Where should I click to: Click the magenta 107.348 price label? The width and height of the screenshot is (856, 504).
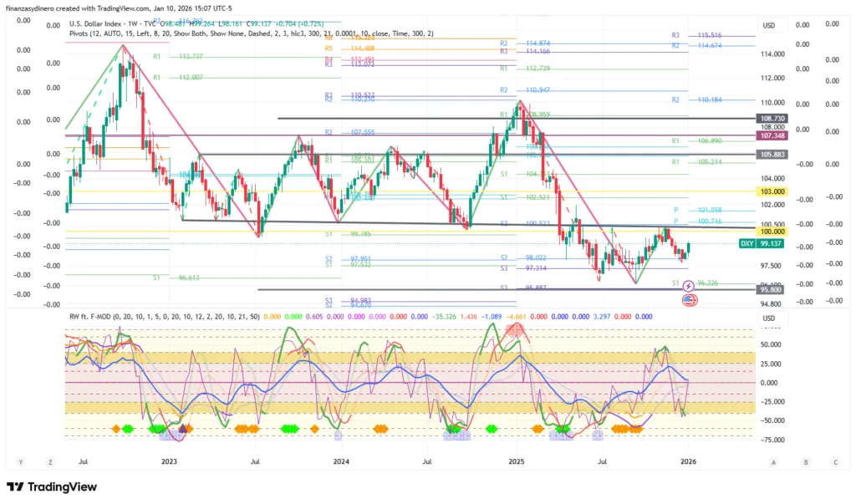(x=770, y=135)
